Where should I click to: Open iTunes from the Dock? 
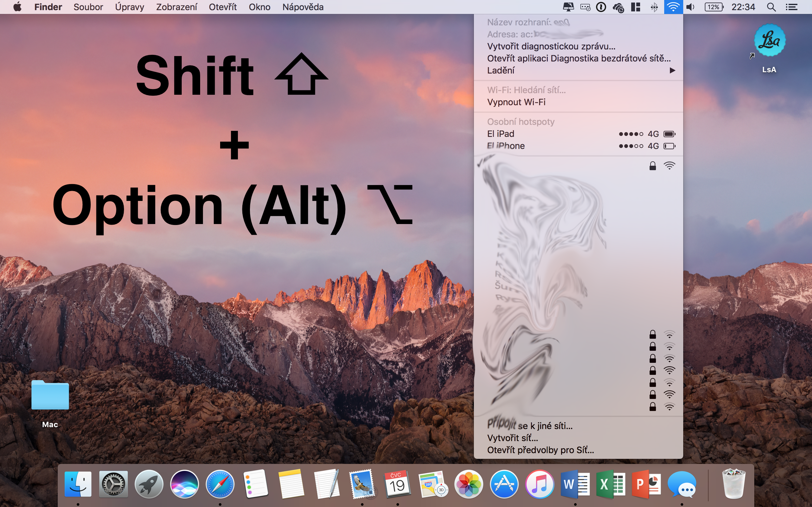[x=540, y=484]
